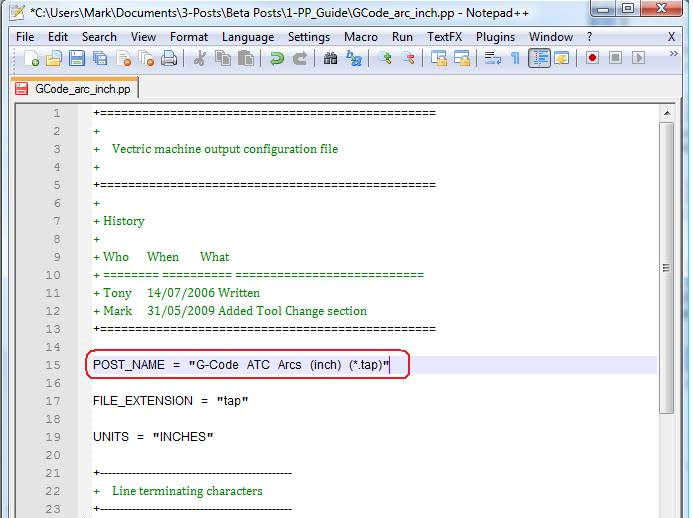The width and height of the screenshot is (693, 518).
Task: Copy selection using the Copy icon
Action: click(x=223, y=58)
